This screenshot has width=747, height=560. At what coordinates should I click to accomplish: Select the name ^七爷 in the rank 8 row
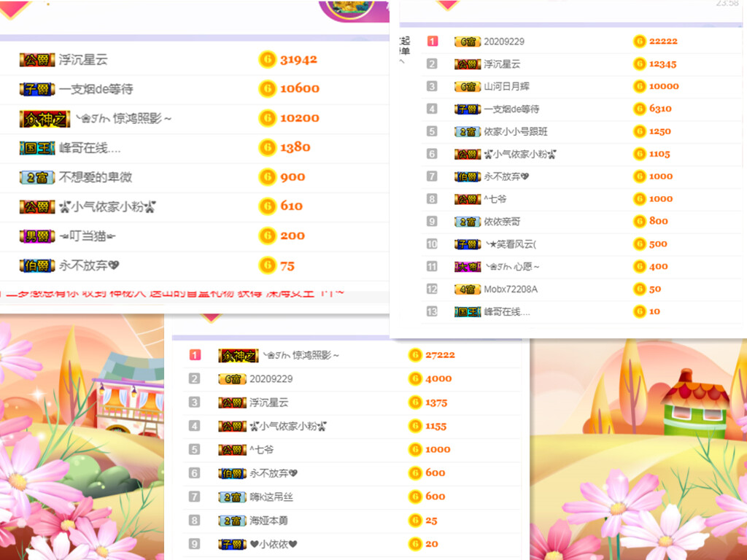pyautogui.click(x=495, y=199)
